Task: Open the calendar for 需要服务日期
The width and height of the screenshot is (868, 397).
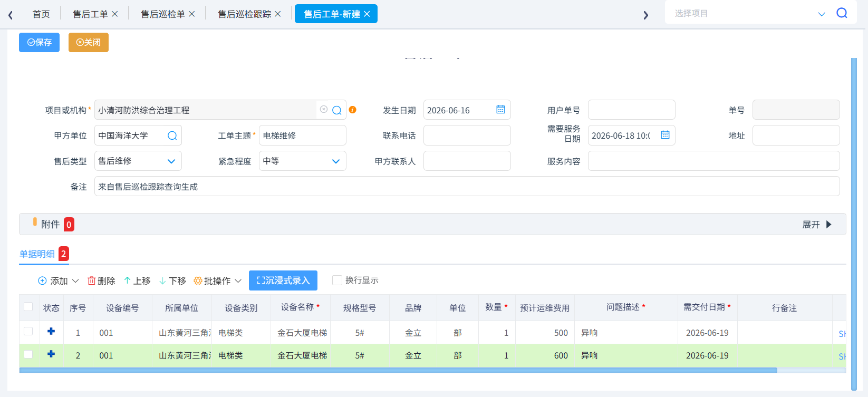Action: click(665, 135)
